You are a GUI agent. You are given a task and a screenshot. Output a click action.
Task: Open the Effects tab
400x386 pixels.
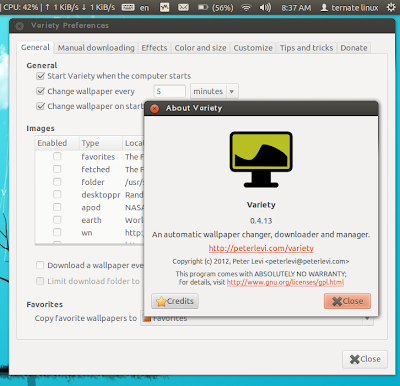coord(154,48)
